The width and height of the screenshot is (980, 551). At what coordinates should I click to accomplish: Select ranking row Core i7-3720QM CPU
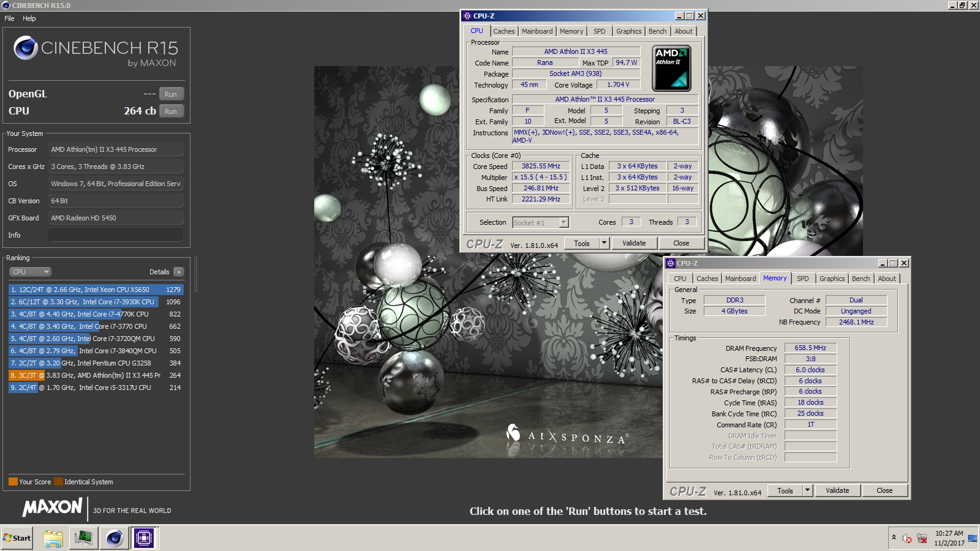(x=96, y=339)
